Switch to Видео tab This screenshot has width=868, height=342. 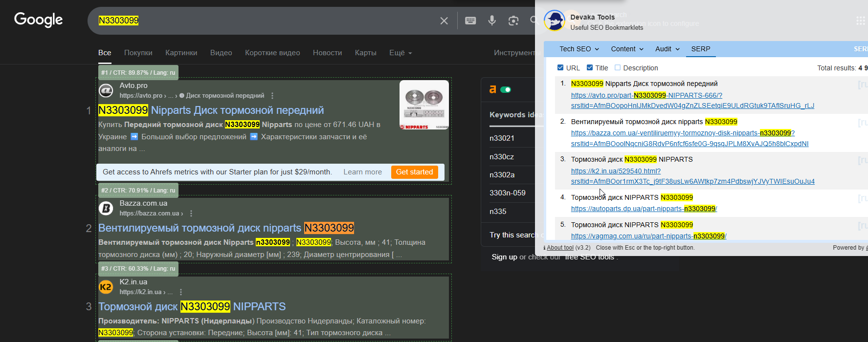[x=221, y=53]
